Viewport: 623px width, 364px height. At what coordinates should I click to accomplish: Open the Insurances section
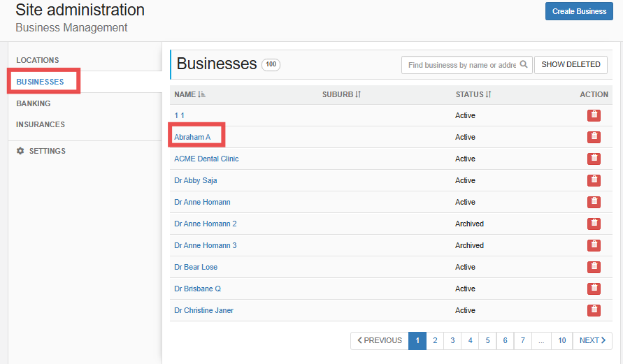pos(40,124)
